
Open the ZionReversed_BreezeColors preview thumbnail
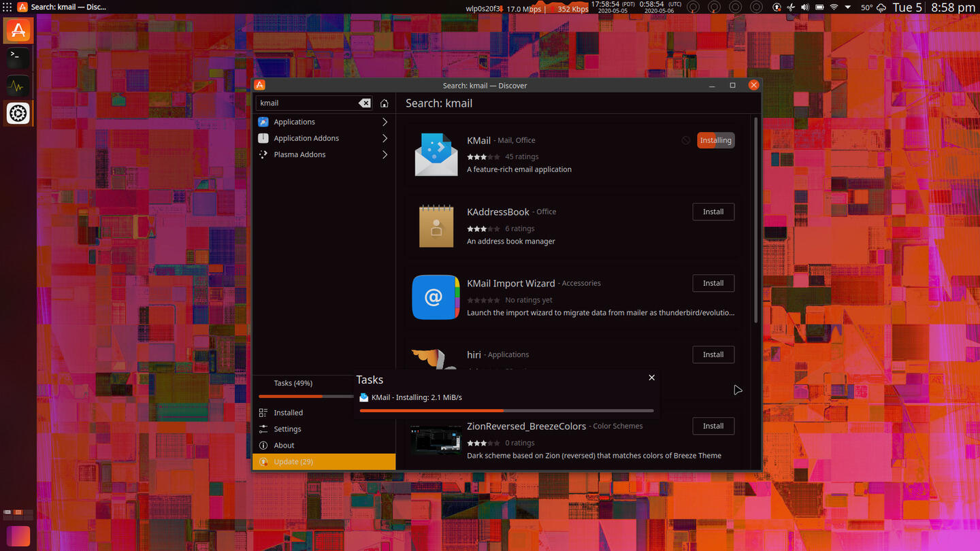(436, 440)
